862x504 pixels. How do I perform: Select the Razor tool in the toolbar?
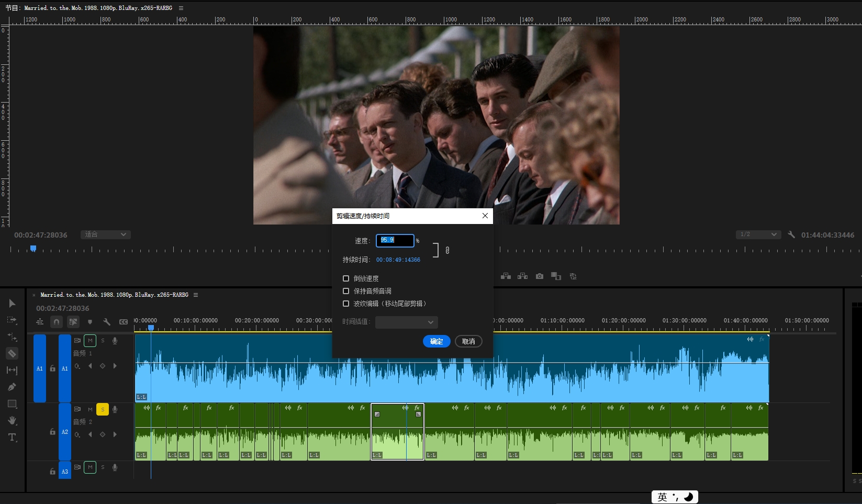[12, 354]
